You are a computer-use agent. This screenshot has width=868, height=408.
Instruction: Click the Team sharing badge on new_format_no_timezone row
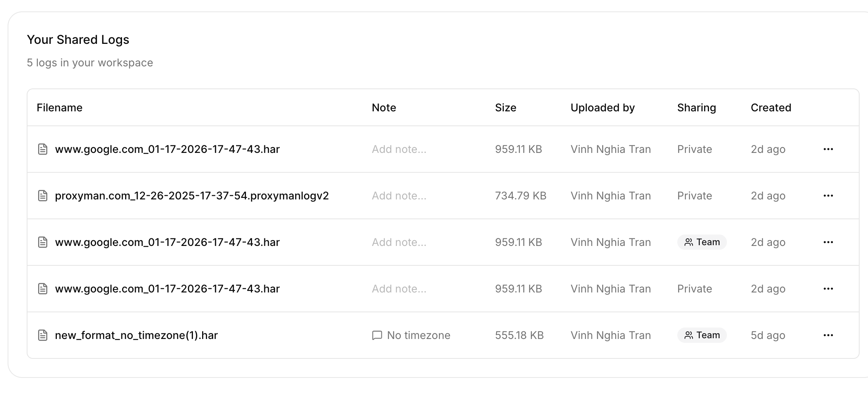point(702,335)
